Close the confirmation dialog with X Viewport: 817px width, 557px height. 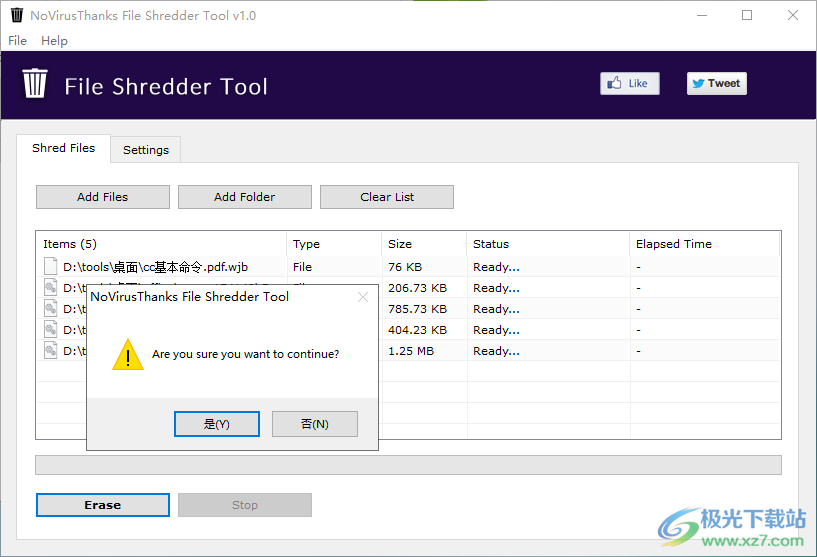[x=363, y=297]
